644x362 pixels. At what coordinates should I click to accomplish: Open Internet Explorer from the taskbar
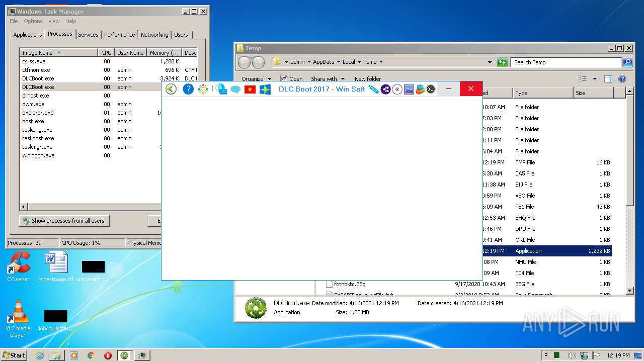(x=40, y=355)
